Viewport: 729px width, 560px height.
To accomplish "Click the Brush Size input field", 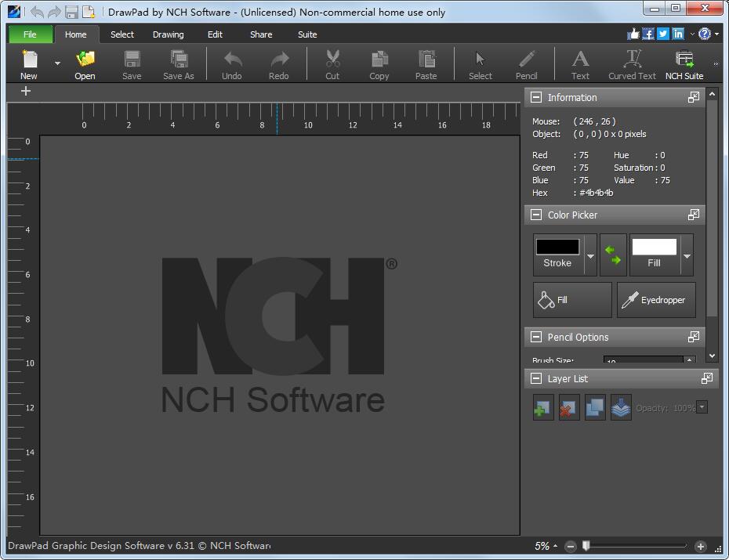I will tap(644, 359).
